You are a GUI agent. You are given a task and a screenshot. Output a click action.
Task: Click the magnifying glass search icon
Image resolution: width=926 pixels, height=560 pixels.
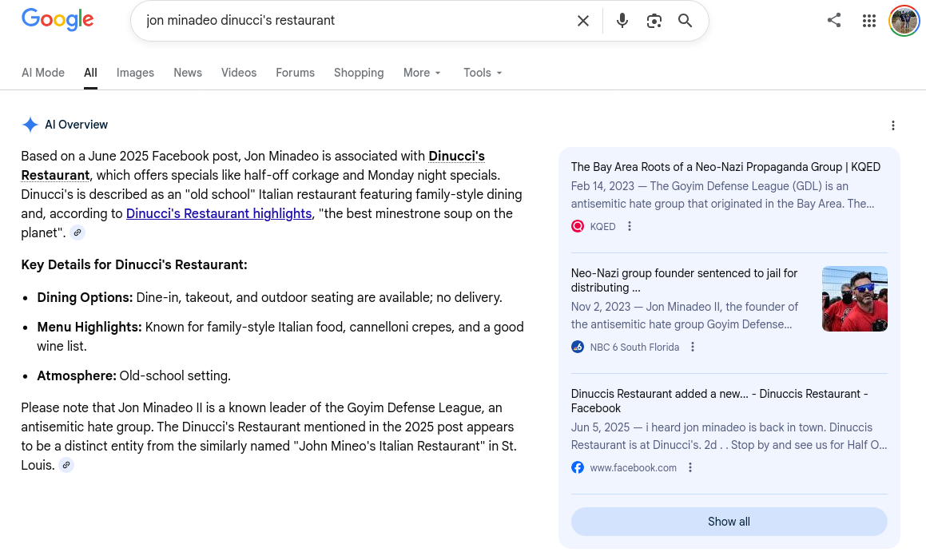(685, 21)
